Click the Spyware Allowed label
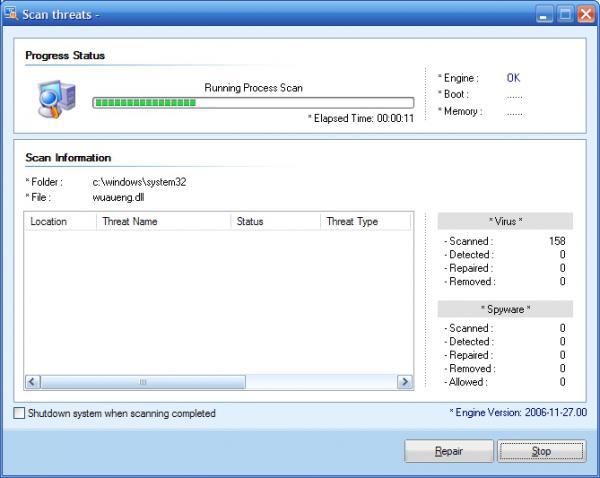 click(466, 382)
